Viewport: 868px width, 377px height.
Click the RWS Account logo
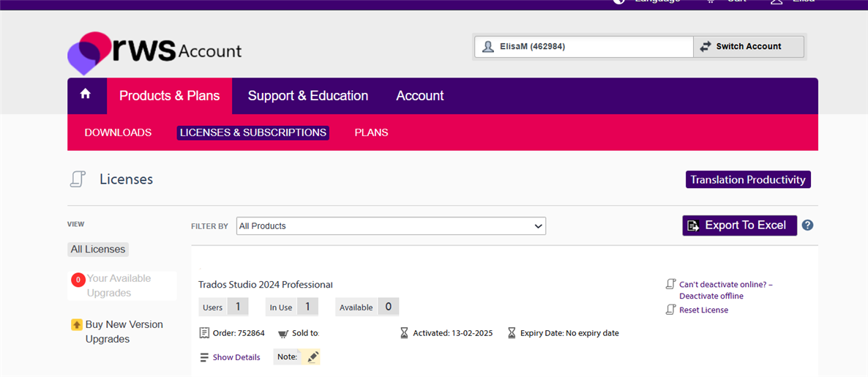[x=154, y=53]
